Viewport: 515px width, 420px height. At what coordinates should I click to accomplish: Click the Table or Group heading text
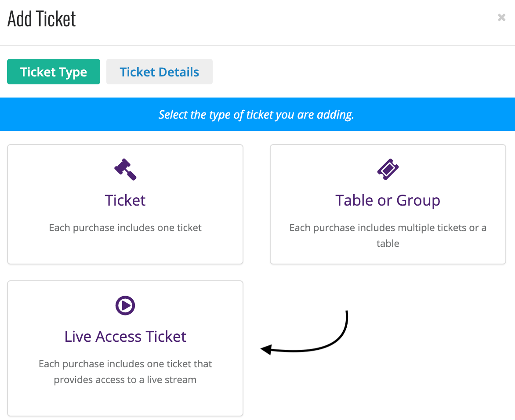point(388,200)
